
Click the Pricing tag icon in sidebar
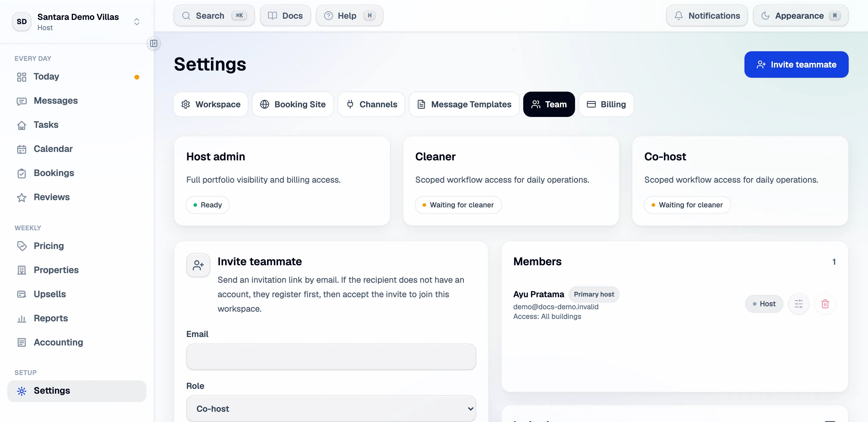22,246
